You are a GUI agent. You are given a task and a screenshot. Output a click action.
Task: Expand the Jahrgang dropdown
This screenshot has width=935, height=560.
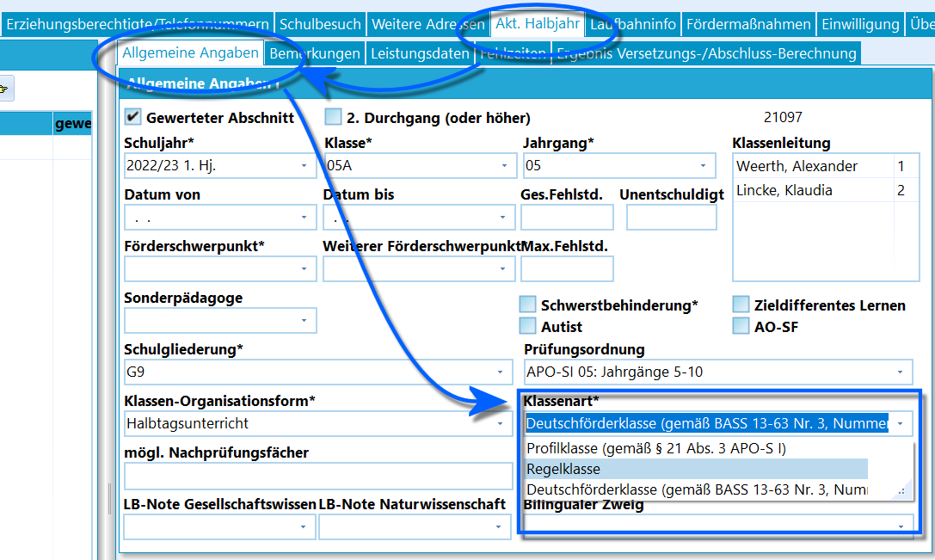click(703, 166)
